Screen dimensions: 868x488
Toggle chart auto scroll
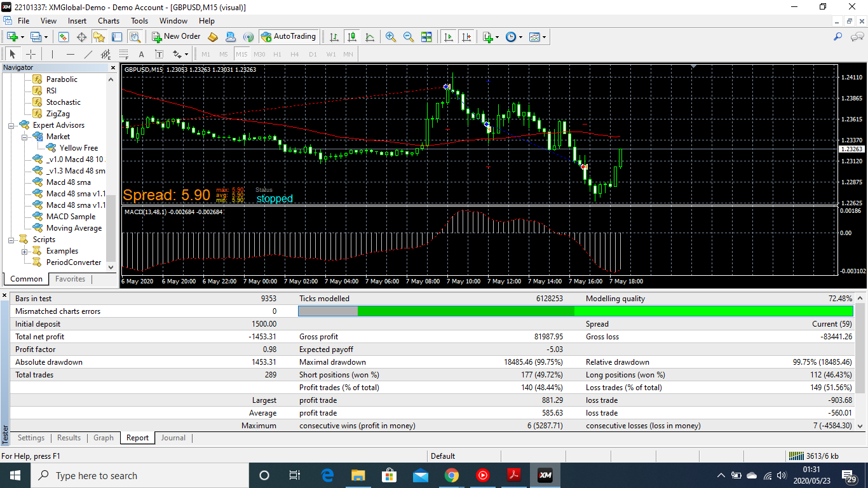tap(449, 37)
